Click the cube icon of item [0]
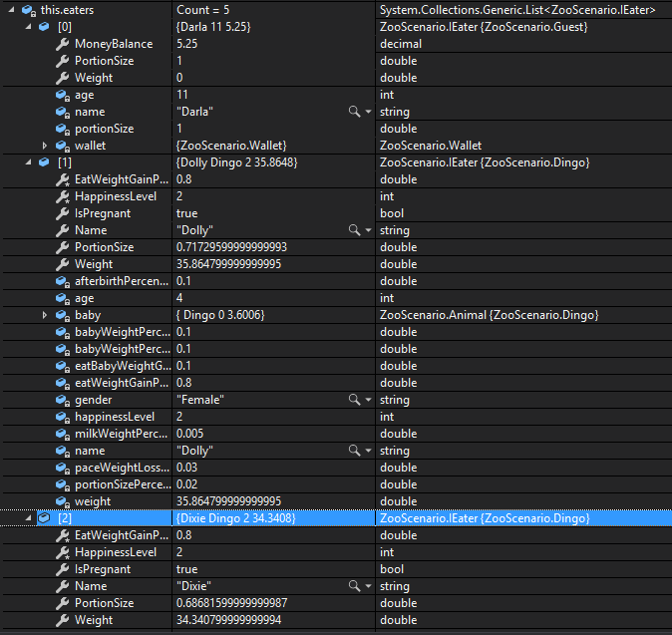Screen dimensions: 672x635 [x=44, y=27]
